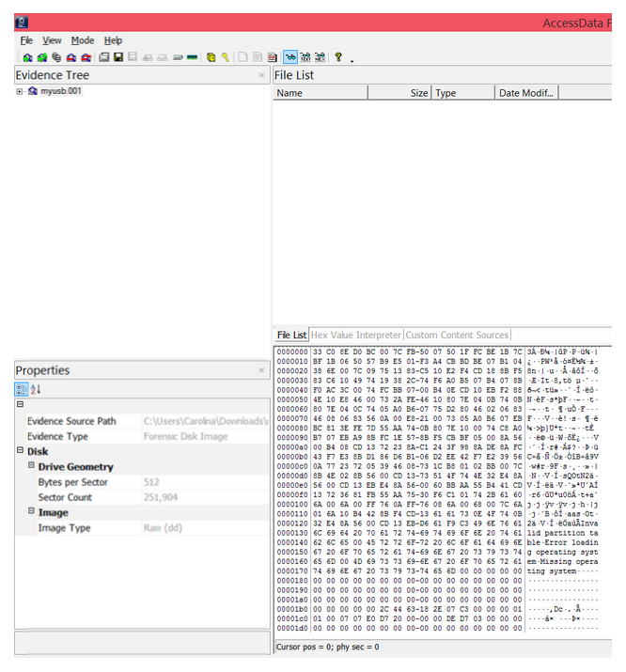Click the Capture Memory chip icon
626x672 pixels.
point(192,57)
